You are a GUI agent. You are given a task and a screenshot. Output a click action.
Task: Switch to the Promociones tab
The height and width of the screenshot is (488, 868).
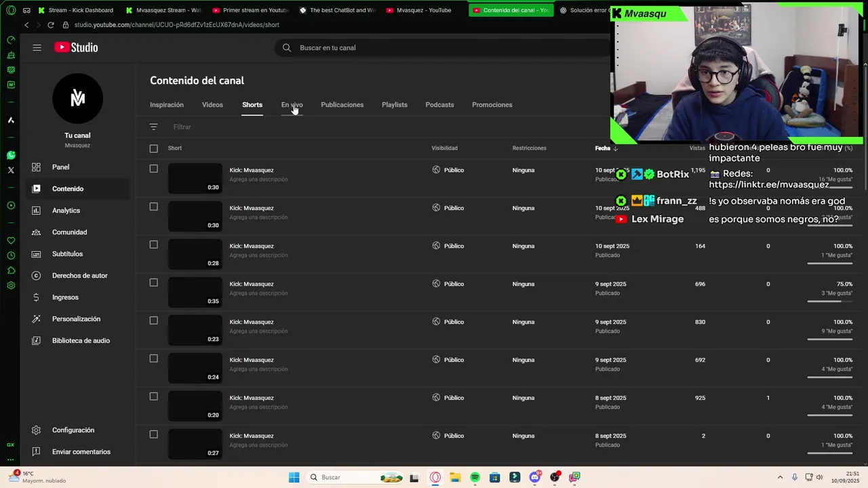pos(492,104)
